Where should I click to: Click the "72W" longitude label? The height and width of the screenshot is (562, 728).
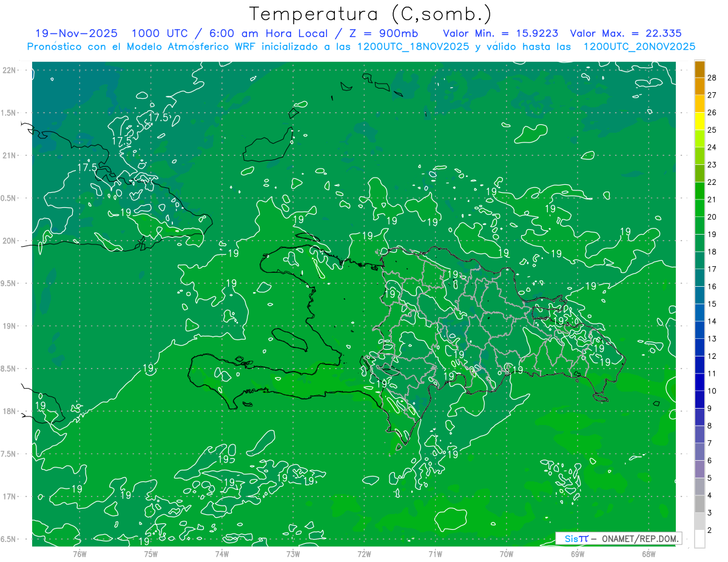(364, 554)
